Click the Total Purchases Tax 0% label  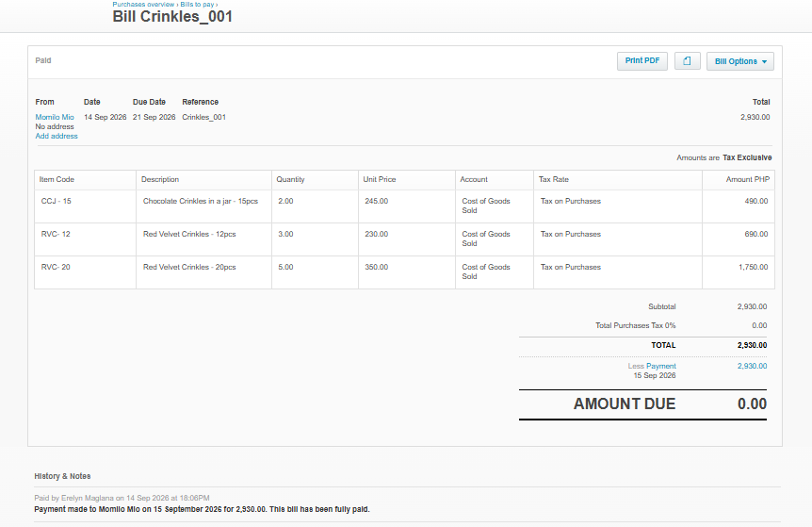(636, 325)
